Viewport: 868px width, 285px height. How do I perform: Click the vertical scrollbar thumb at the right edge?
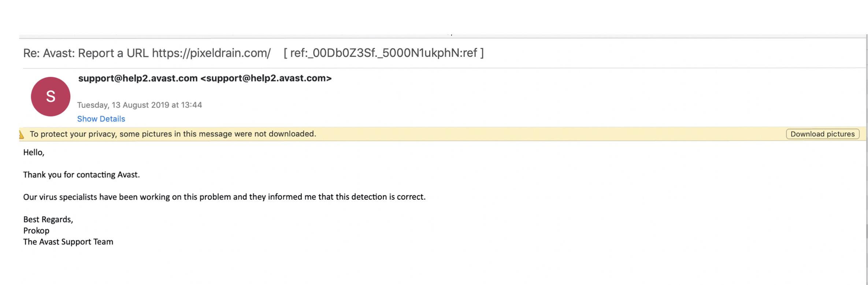click(866, 231)
